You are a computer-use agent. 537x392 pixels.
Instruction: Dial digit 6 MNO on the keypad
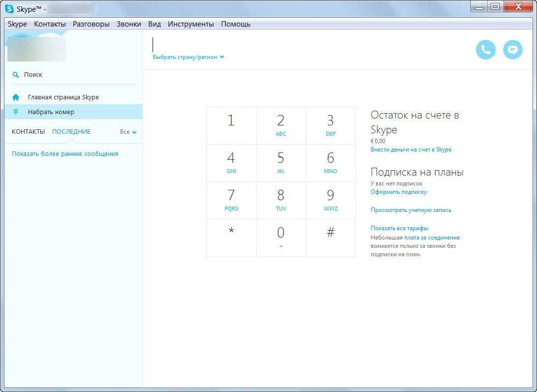[x=330, y=163]
